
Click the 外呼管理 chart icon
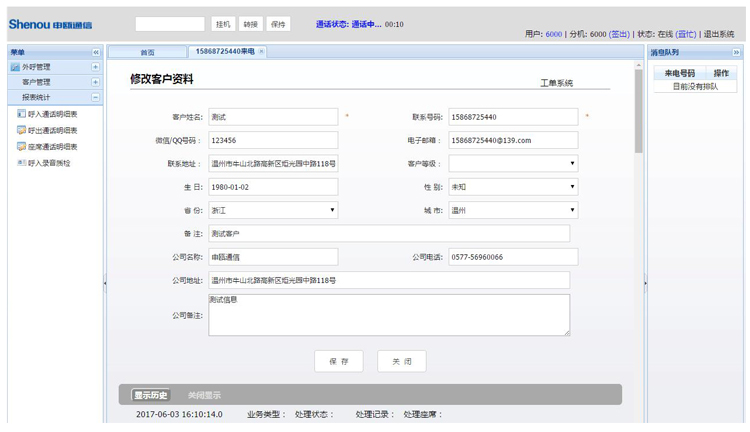(x=15, y=67)
